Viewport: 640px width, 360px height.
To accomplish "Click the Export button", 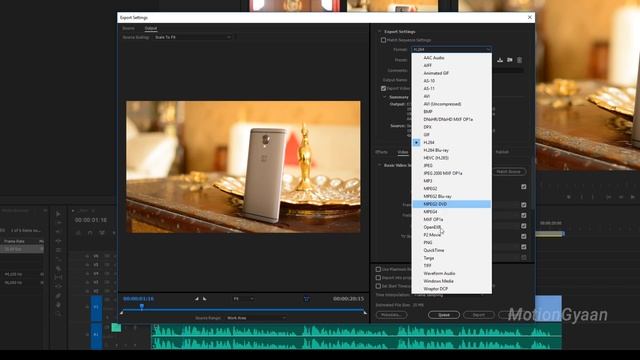I will pyautogui.click(x=479, y=315).
